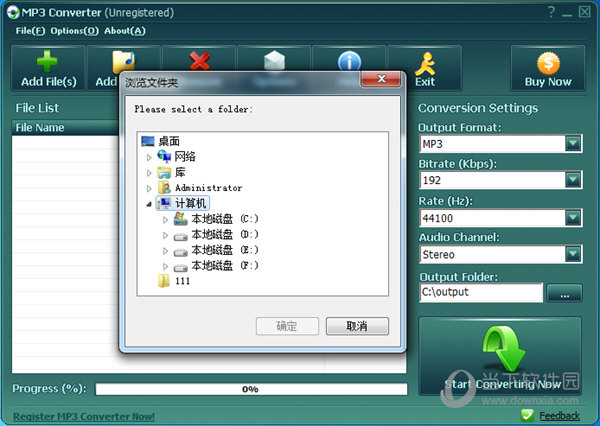Expand the 库 tree node
This screenshot has height=426, width=600.
149,173
